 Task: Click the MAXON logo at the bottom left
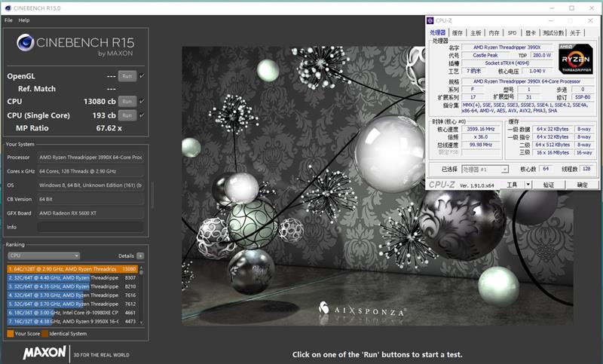[44, 353]
